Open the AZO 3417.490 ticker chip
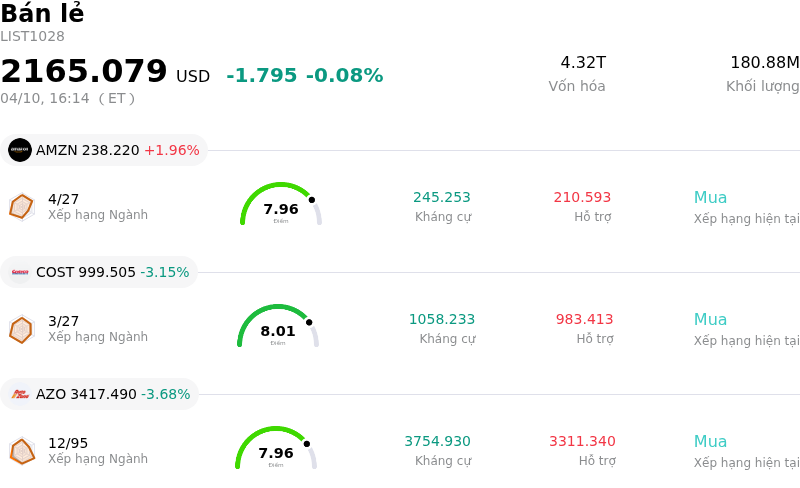 pyautogui.click(x=100, y=394)
